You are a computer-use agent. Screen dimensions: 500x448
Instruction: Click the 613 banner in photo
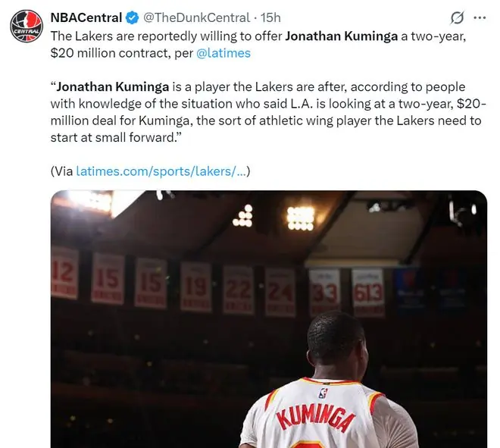[368, 293]
